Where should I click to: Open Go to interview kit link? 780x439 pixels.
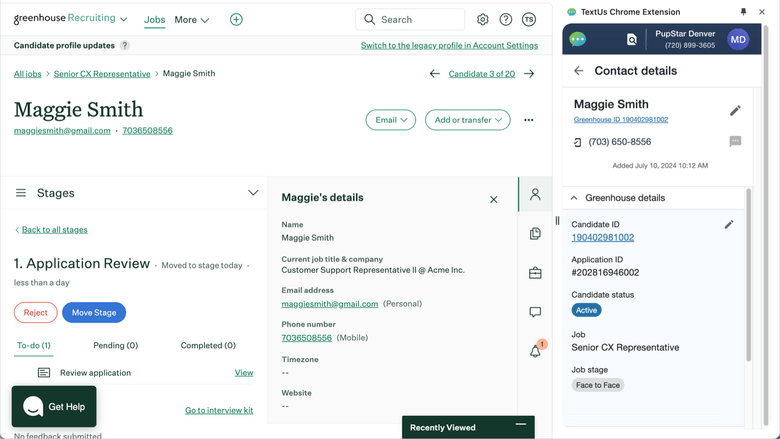(219, 410)
